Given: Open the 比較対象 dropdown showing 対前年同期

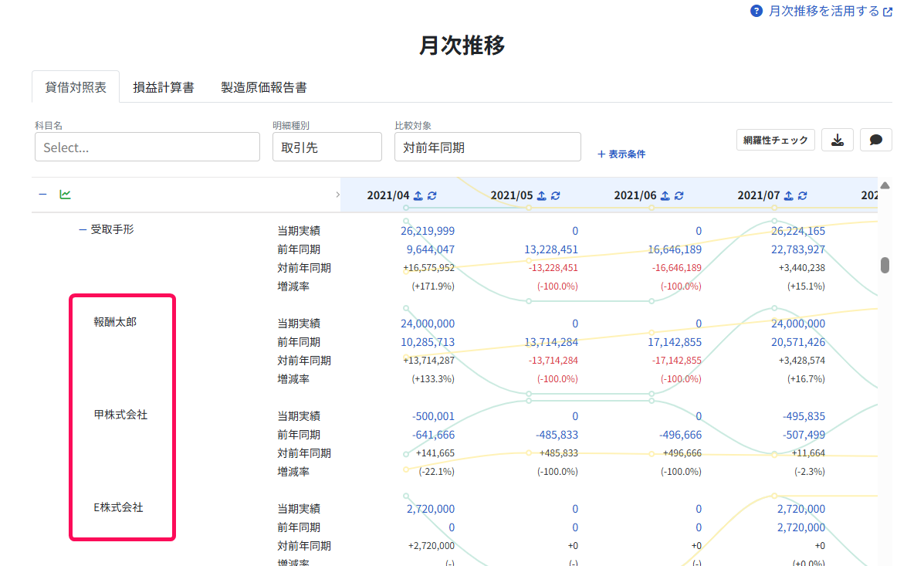Looking at the screenshot, I should click(487, 147).
